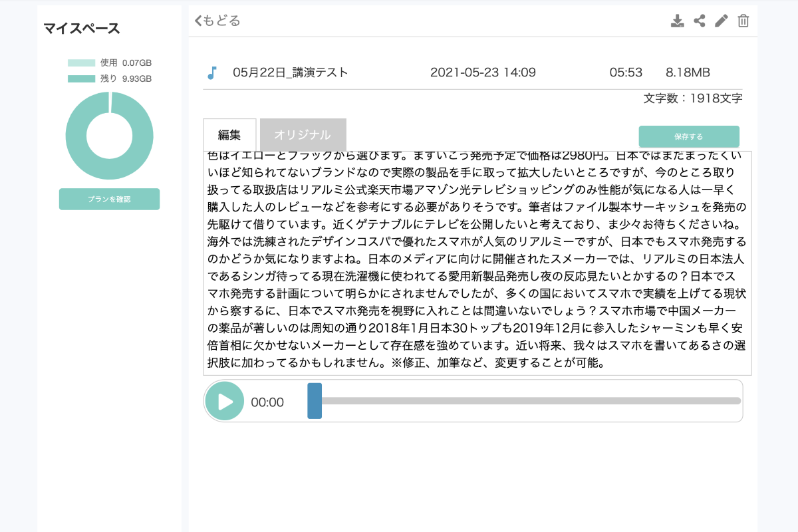Delete the recording with the trash icon
This screenshot has width=798, height=532.
743,21
